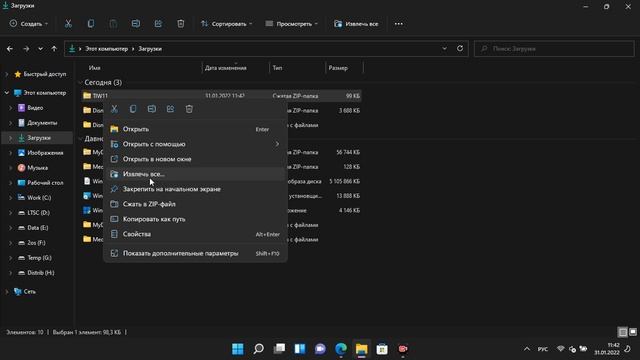Screen dimensions: 640x360
Task: Expand the address bar history dropdown
Action: point(444,48)
